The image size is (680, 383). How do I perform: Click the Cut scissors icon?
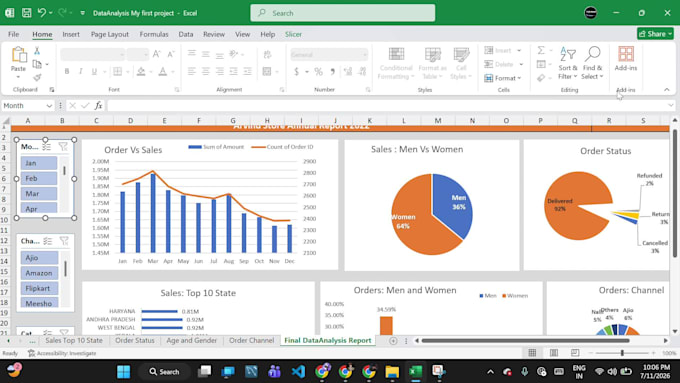pyautogui.click(x=37, y=51)
